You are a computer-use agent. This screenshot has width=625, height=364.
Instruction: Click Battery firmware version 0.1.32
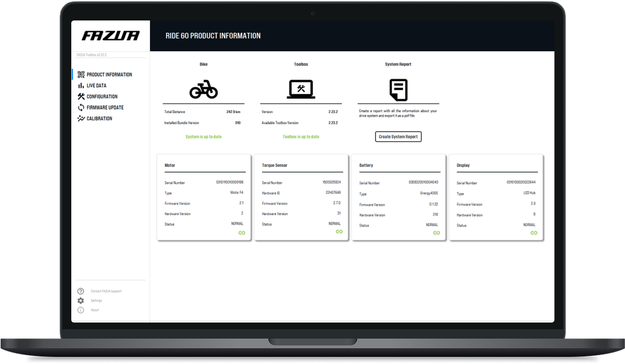(x=433, y=204)
